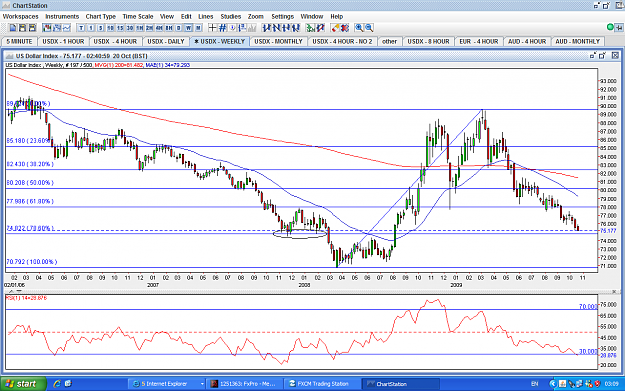Viewport: 625px width, 391px height.
Task: Click the Windows Start button
Action: tap(23, 384)
